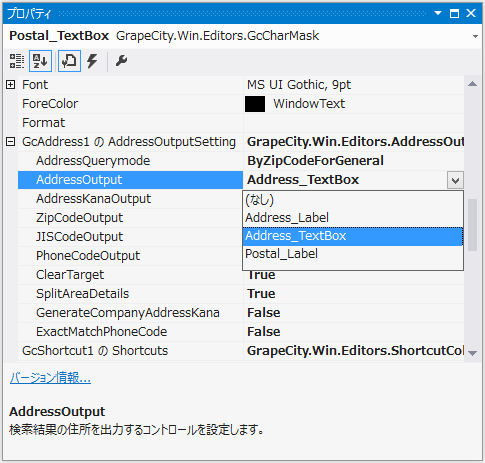Click the scroll down arrow of property grid

(472, 353)
